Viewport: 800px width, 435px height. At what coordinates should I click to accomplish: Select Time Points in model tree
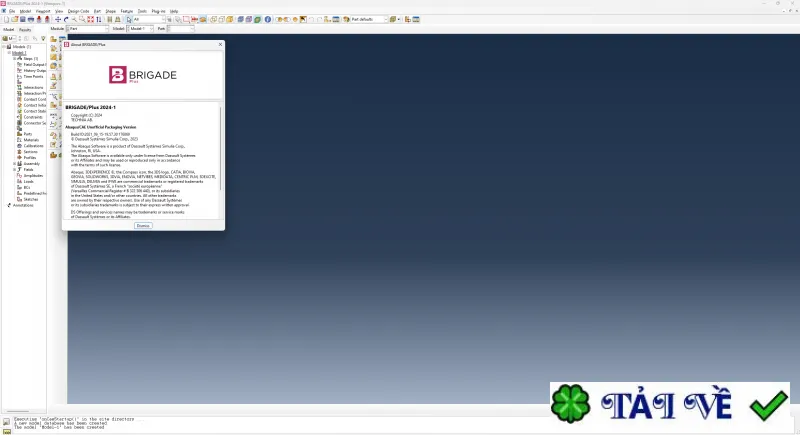point(33,76)
